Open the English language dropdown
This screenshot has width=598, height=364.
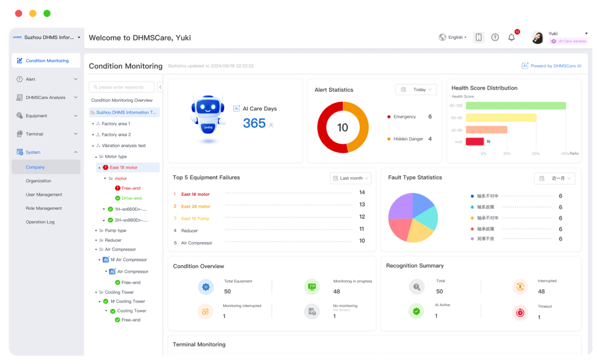click(454, 37)
